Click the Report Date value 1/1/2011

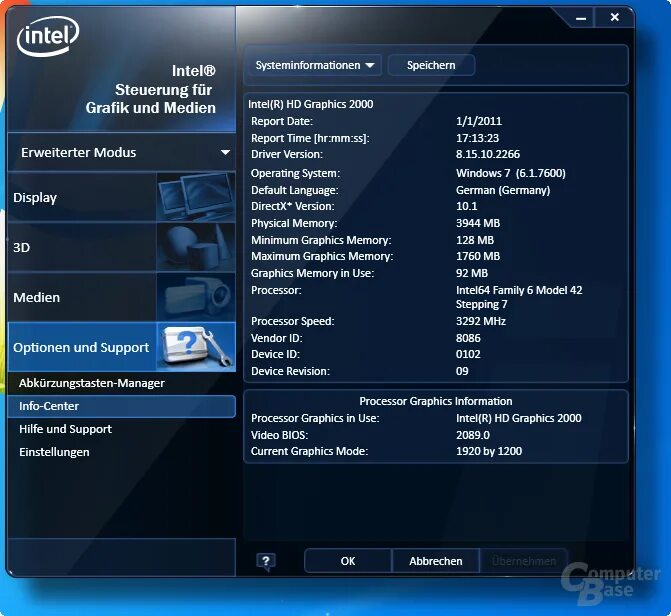click(479, 121)
